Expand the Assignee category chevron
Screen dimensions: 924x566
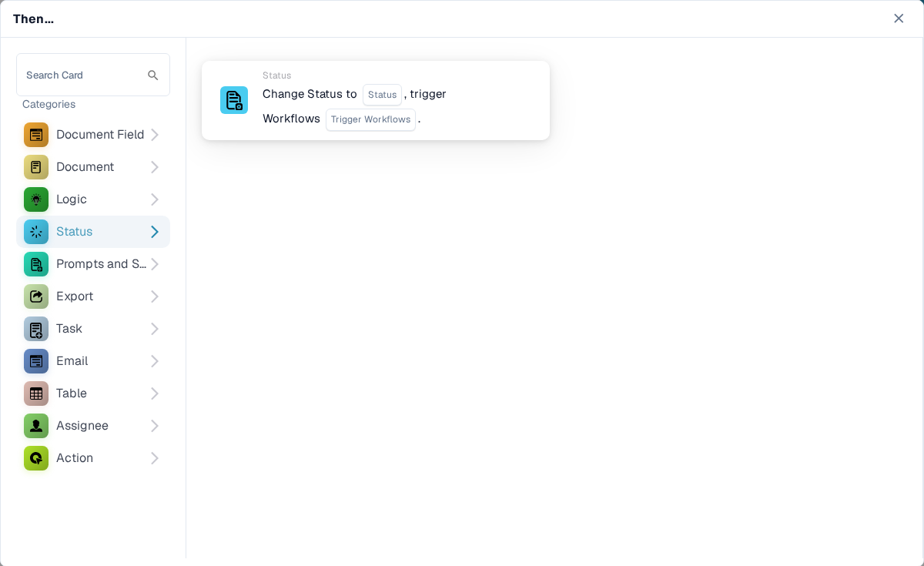155,426
